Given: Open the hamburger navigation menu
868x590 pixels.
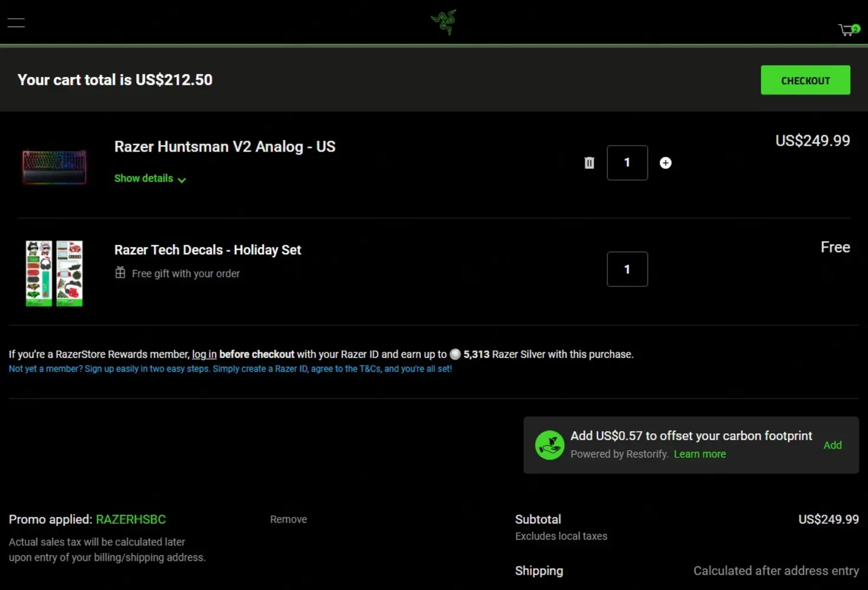Looking at the screenshot, I should [x=16, y=23].
